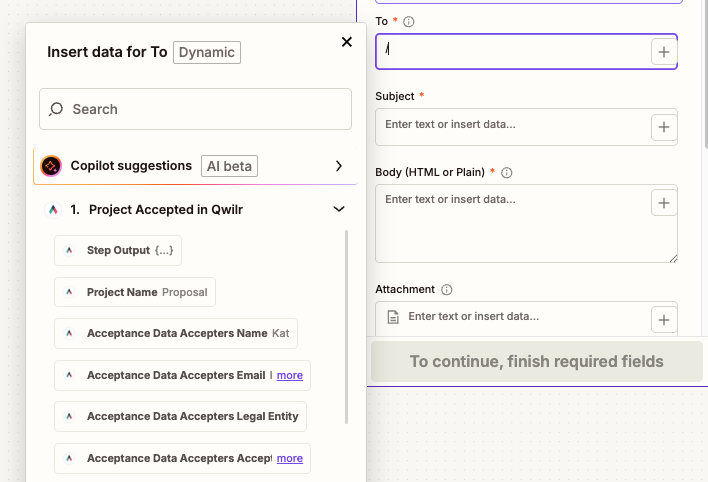Click the plus icon beside Attachment field
This screenshot has width=708, height=482.
[x=664, y=319]
